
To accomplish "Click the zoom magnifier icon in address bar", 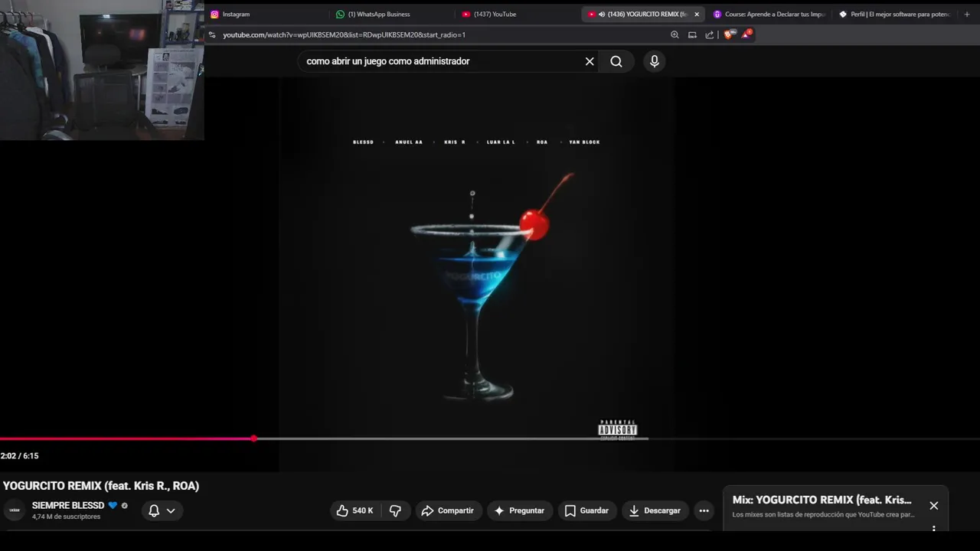I will pos(675,34).
